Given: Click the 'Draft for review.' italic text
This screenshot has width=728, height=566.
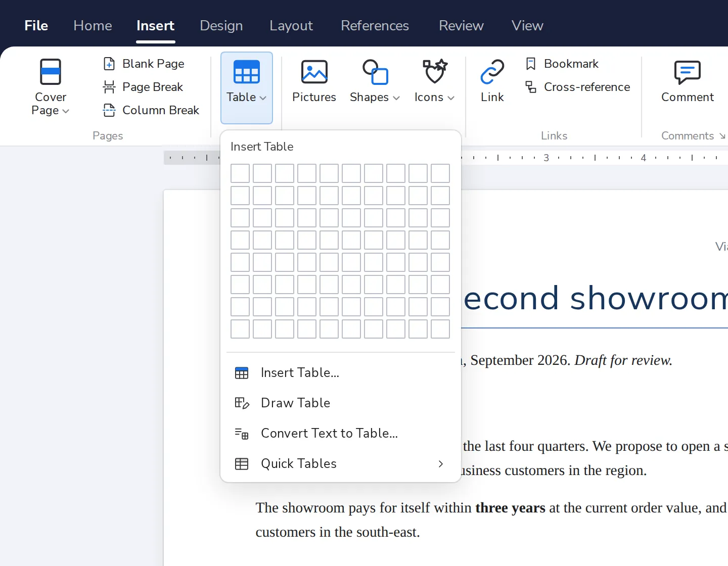Looking at the screenshot, I should tap(623, 360).
